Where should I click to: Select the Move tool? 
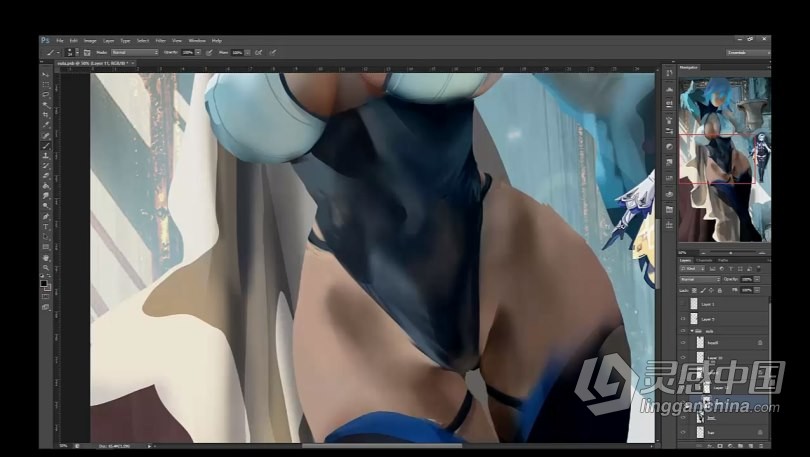pyautogui.click(x=45, y=75)
